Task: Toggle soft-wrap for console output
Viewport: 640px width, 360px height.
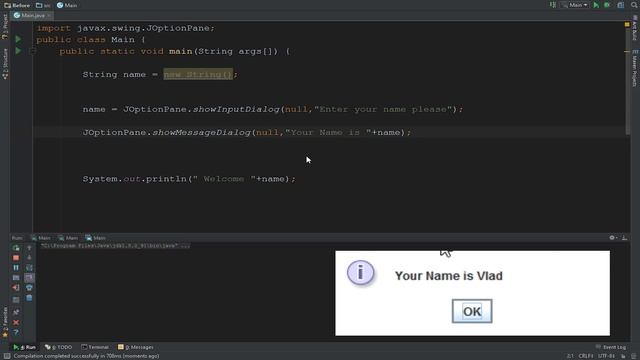Action: click(x=29, y=268)
